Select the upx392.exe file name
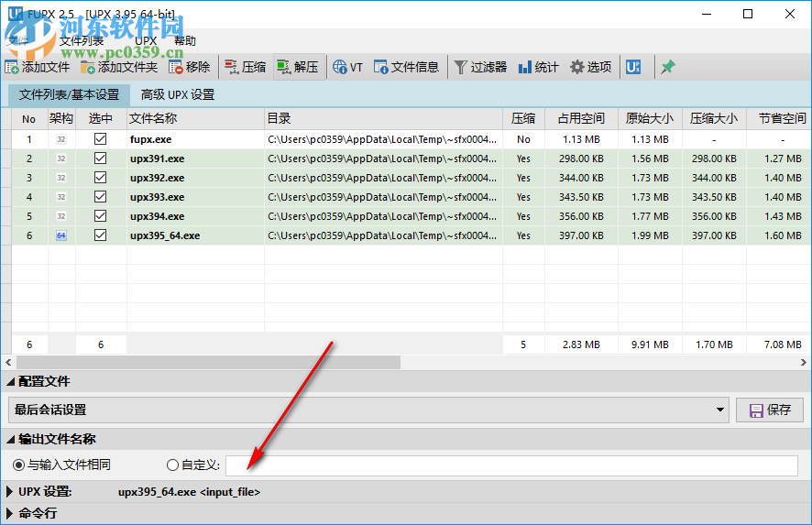This screenshot has width=812, height=525. [x=158, y=178]
